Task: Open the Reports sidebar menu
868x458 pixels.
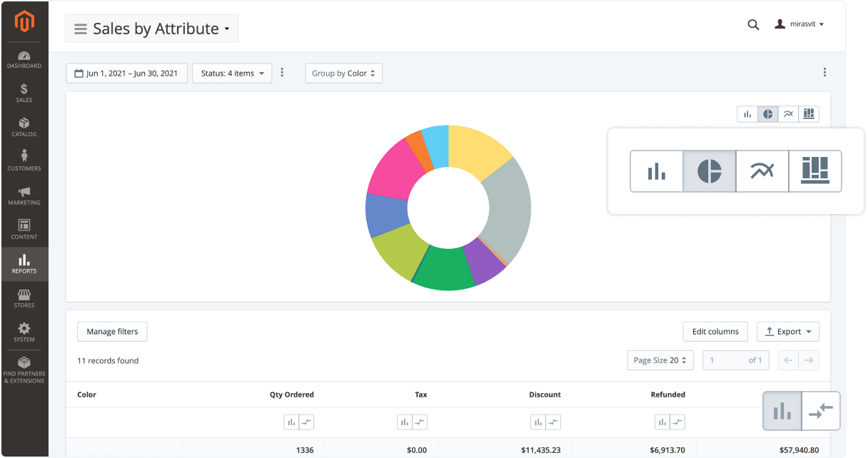Action: (x=24, y=264)
